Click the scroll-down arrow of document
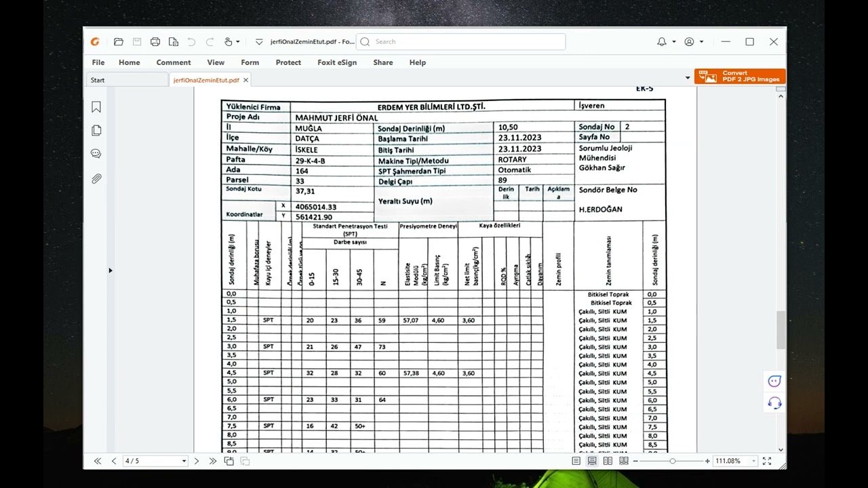The width and height of the screenshot is (868, 488). point(781,449)
